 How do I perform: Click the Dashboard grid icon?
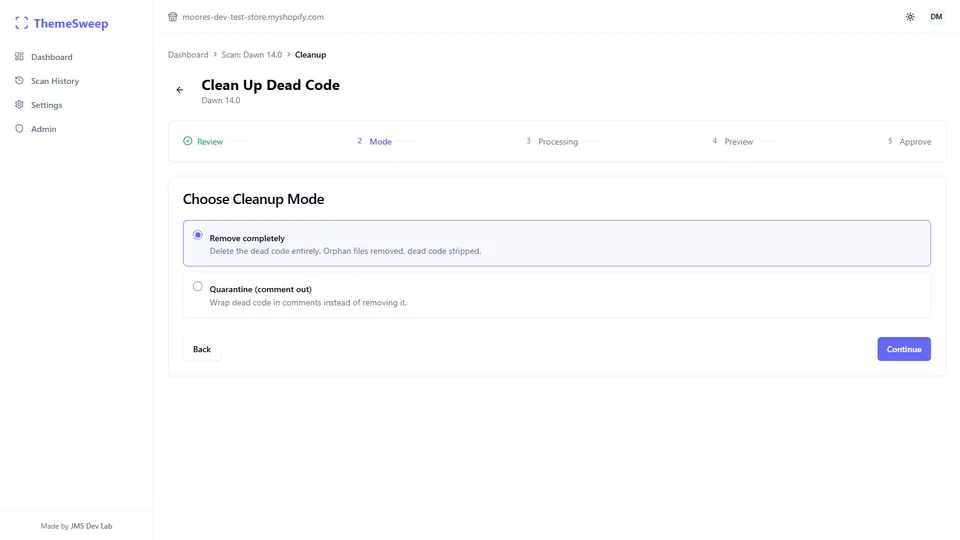[20, 56]
